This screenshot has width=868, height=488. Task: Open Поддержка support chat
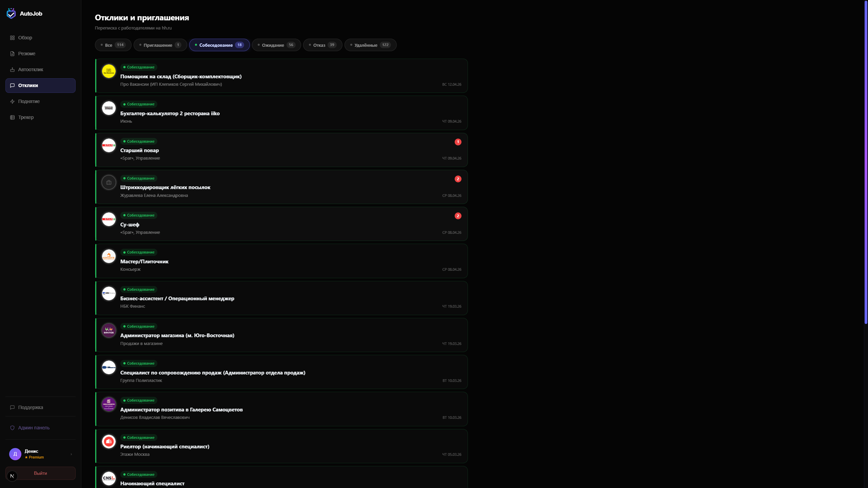coord(31,407)
